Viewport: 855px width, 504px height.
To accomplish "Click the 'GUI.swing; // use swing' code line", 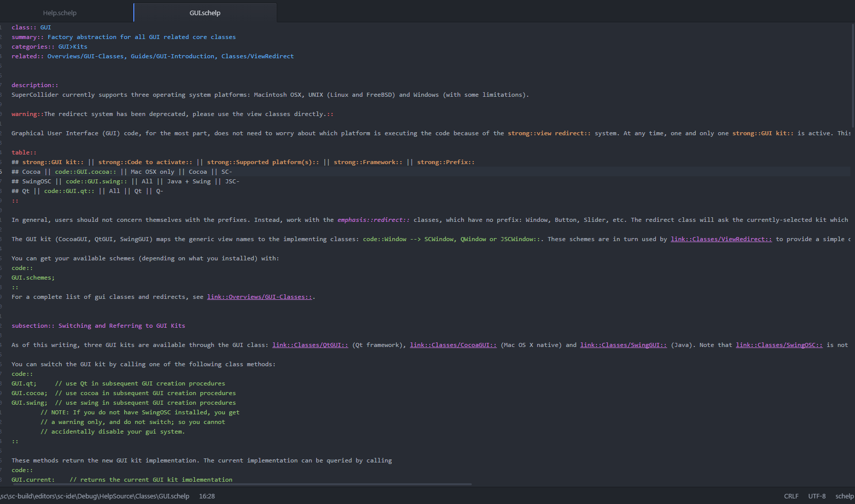I will coord(124,403).
